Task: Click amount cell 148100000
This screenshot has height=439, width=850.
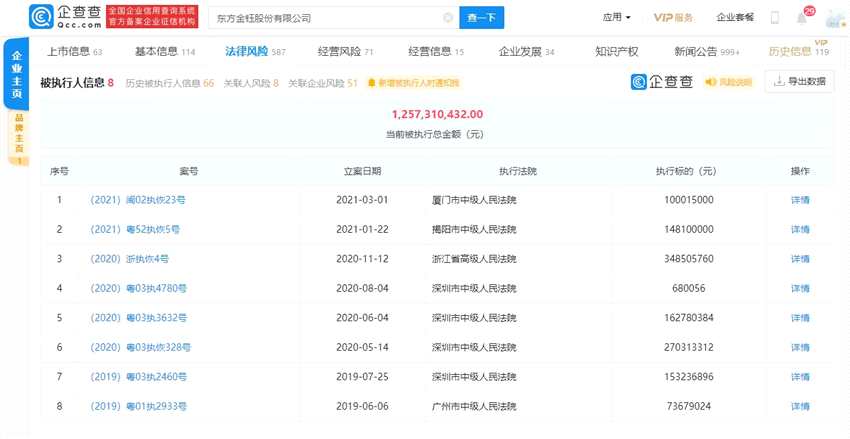Action: click(x=688, y=229)
